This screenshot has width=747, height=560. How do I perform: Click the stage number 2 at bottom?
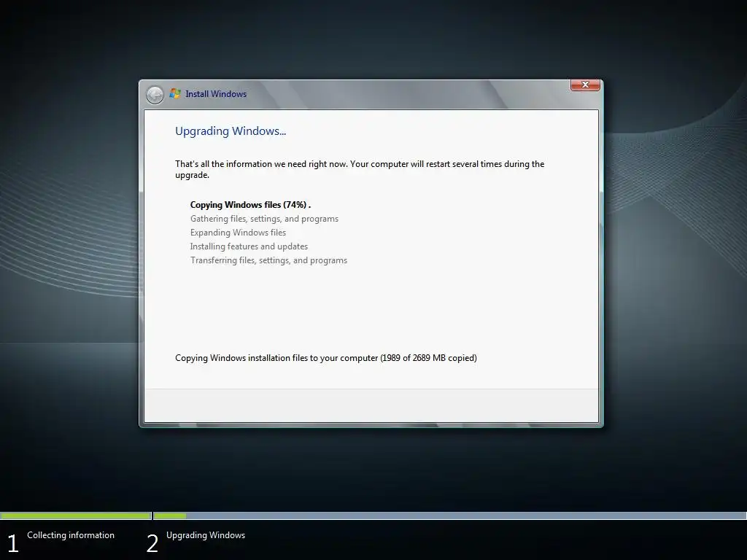coord(152,543)
